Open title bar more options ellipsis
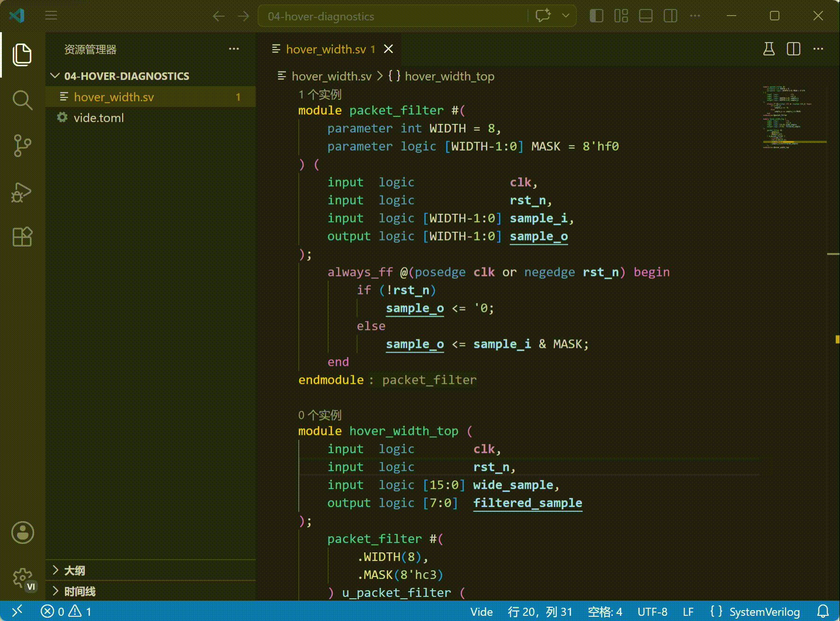This screenshot has width=840, height=621. 695,16
